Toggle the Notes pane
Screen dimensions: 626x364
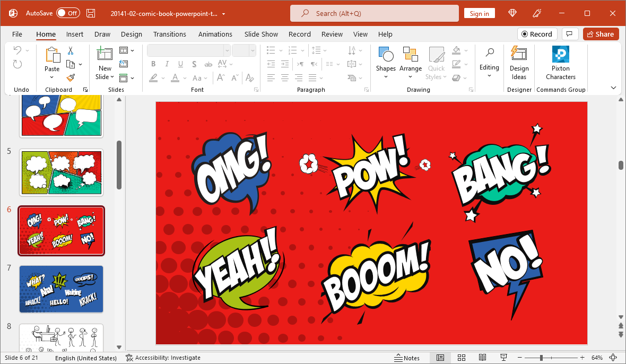407,358
